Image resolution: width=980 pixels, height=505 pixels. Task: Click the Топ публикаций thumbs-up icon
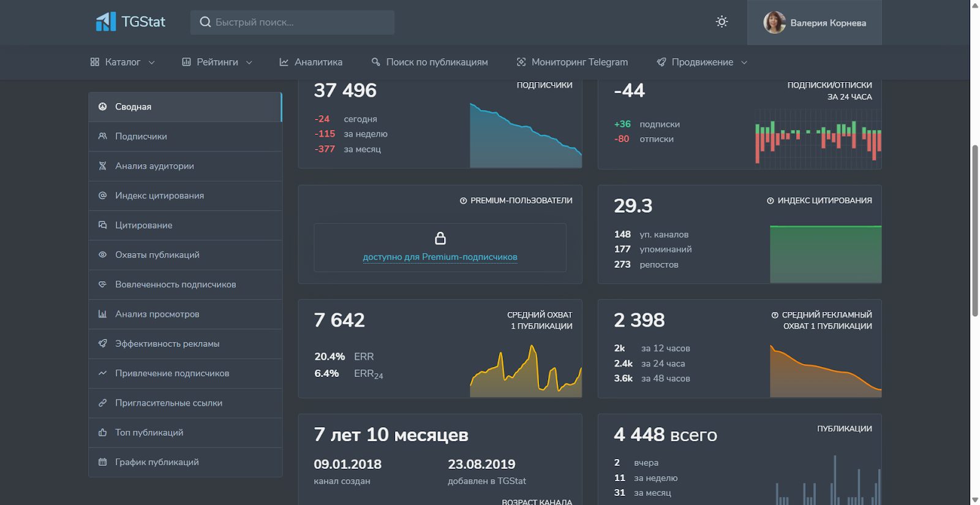(x=102, y=433)
